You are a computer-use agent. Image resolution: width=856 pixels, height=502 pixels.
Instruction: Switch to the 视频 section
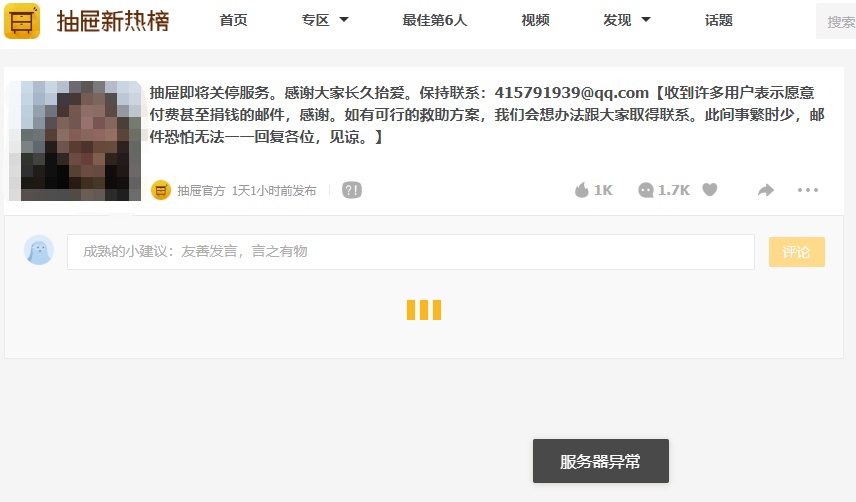tap(535, 20)
